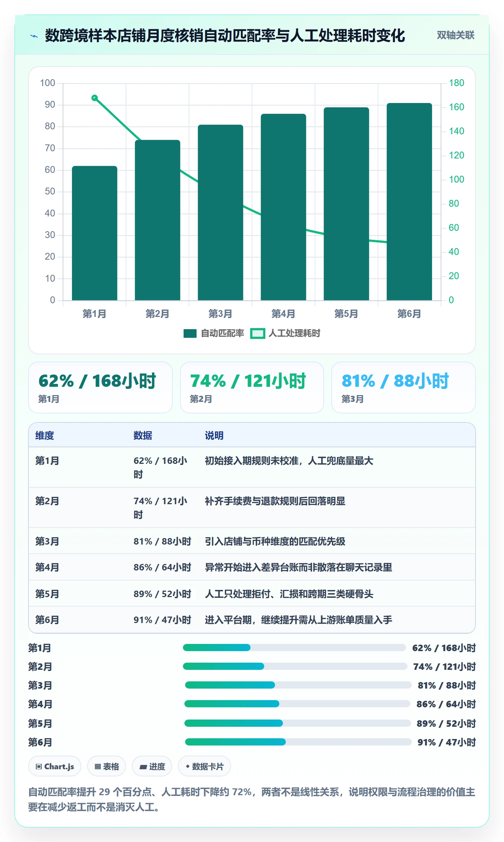Select the table cell 86% / 64小时
This screenshot has width=504, height=842.
pyautogui.click(x=162, y=567)
